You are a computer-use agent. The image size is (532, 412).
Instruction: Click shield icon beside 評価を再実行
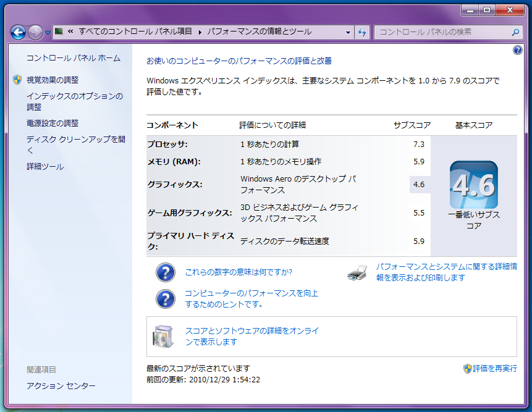point(467,369)
